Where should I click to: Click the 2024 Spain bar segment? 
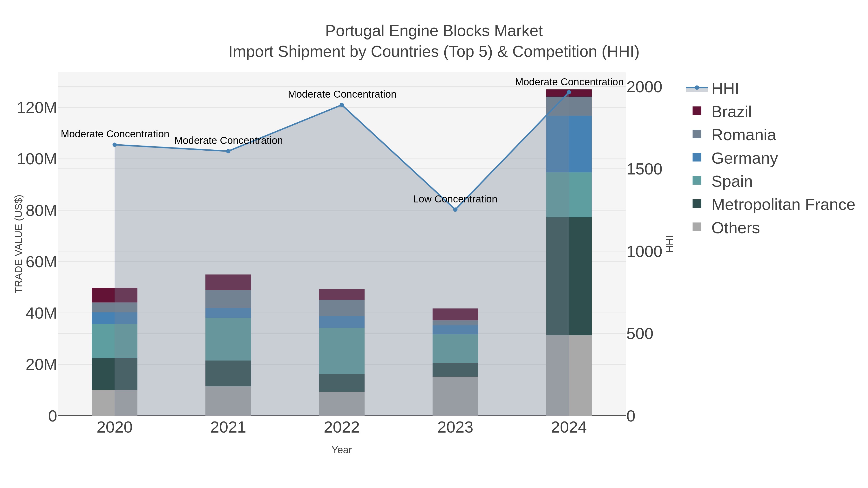tap(569, 195)
